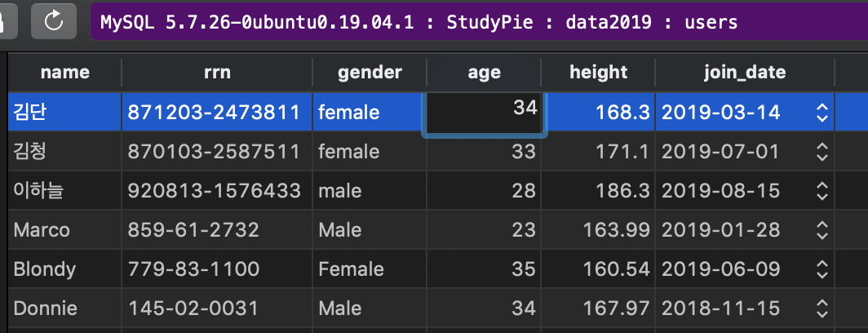Screen dimensions: 868x333
Task: Open date stepper for 2019-03-14 row
Action: click(x=821, y=113)
